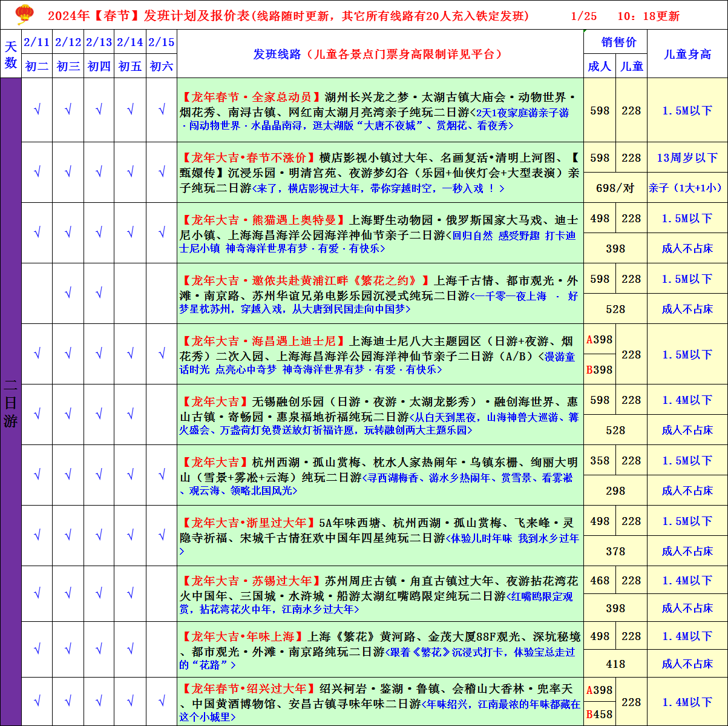The width and height of the screenshot is (728, 726).
Task: Click the 初四 header cell
Action: tap(99, 67)
